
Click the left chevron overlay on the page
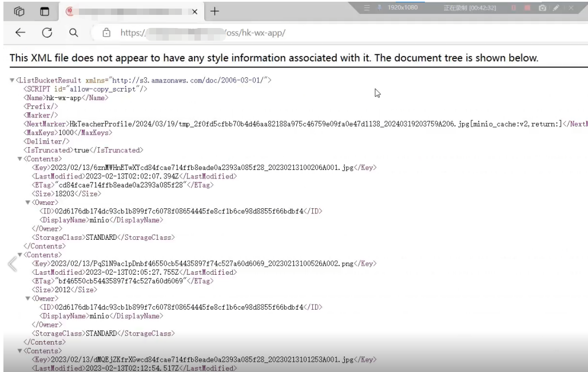[x=11, y=263]
